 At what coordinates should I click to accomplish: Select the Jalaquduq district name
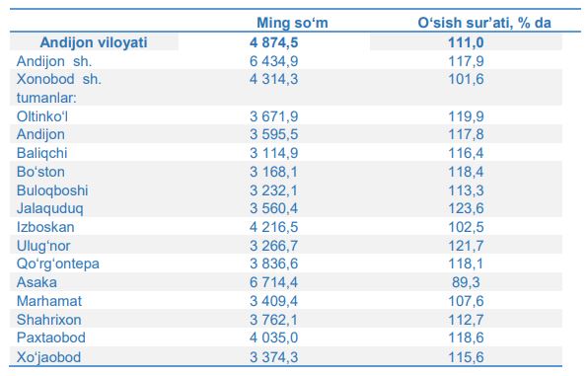click(x=50, y=208)
